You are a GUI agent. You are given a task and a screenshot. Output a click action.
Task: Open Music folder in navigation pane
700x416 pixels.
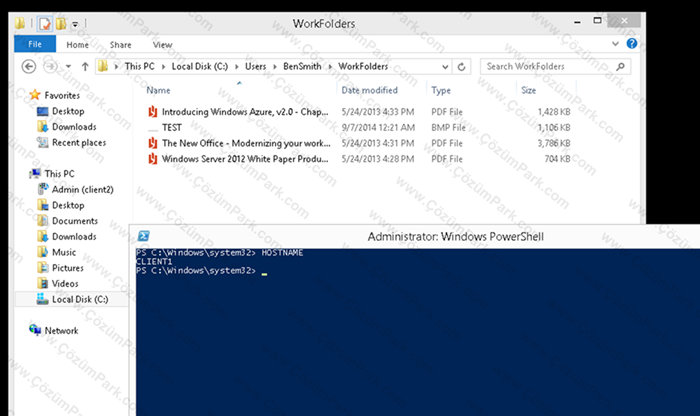[64, 252]
